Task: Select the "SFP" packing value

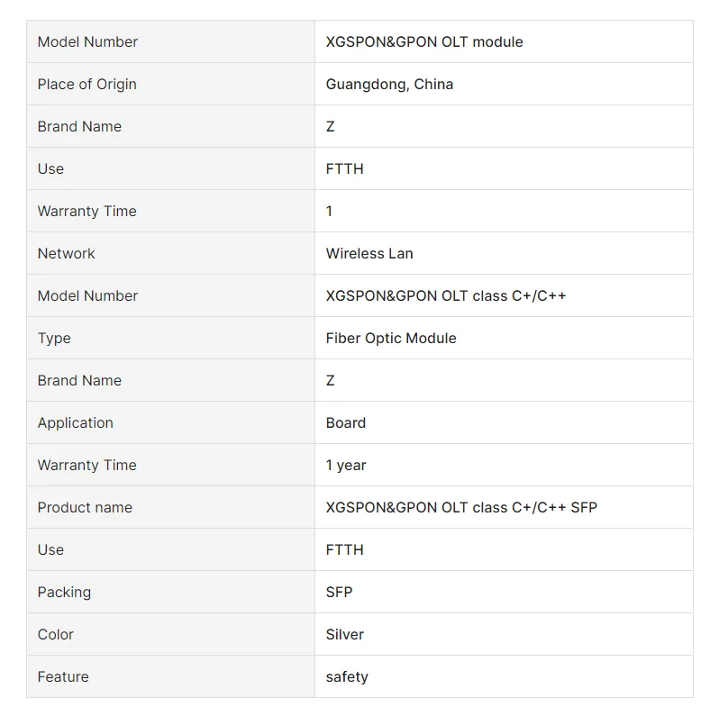Action: point(340,592)
